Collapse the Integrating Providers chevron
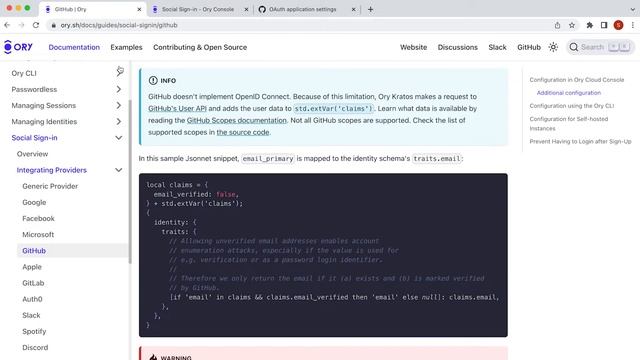Viewport: 640px width, 360px height. point(118,170)
